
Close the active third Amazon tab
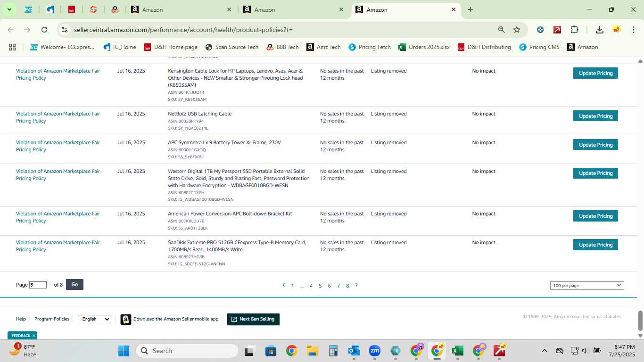point(454,9)
